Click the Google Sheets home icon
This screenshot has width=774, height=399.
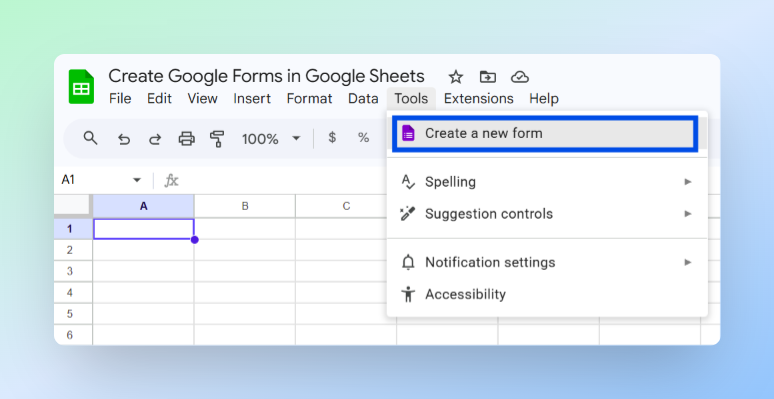point(81,87)
